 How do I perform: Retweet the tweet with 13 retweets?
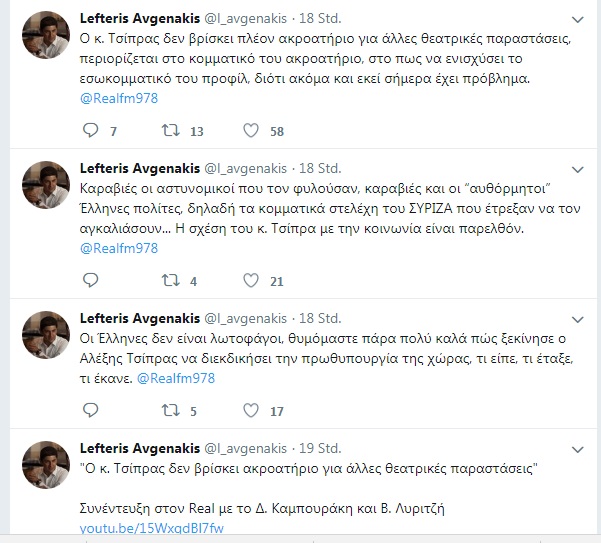tap(171, 130)
